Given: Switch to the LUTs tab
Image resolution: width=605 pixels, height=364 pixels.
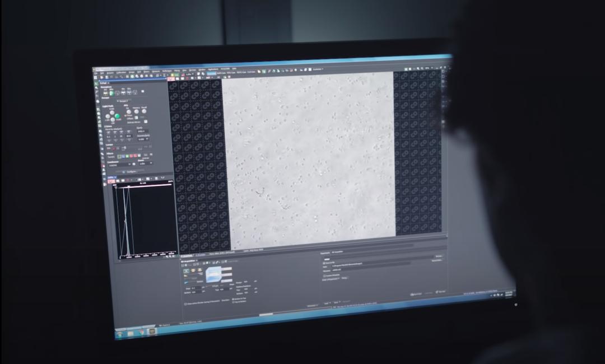Looking at the screenshot, I should [111, 178].
